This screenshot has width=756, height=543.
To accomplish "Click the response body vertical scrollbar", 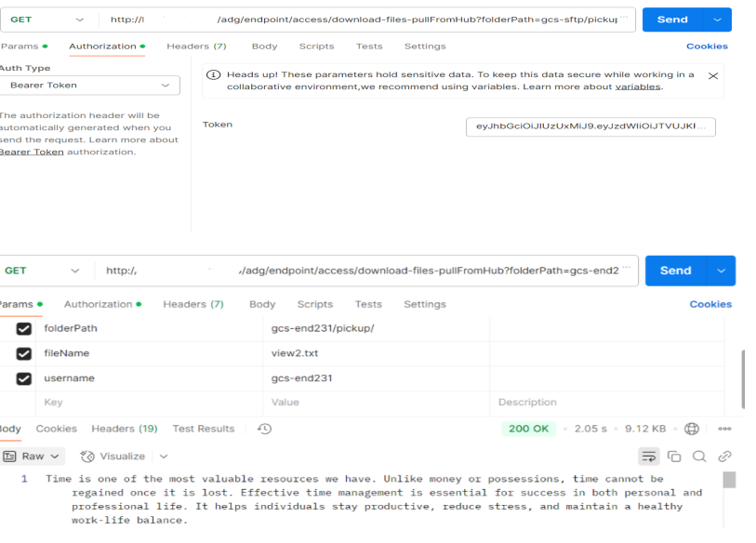I will click(729, 481).
